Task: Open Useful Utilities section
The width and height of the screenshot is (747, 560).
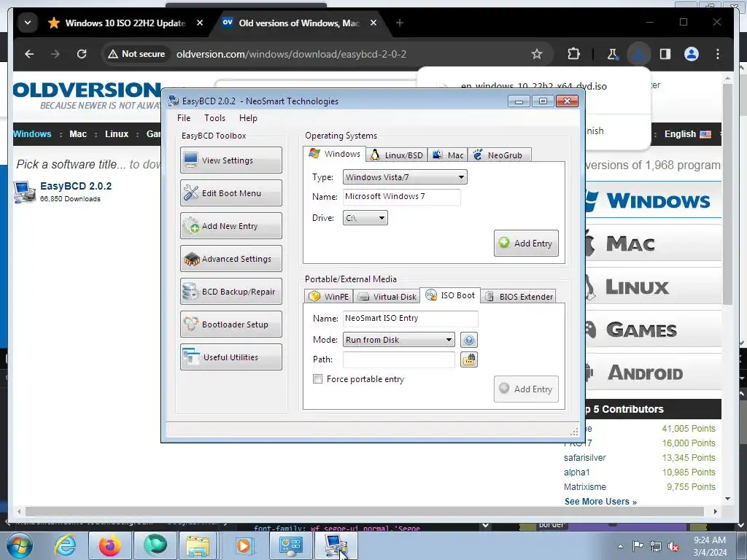Action: [231, 357]
